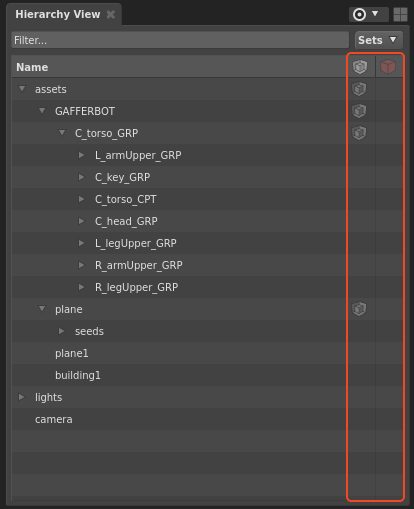Select the camera location
This screenshot has width=414, height=509.
[54, 419]
